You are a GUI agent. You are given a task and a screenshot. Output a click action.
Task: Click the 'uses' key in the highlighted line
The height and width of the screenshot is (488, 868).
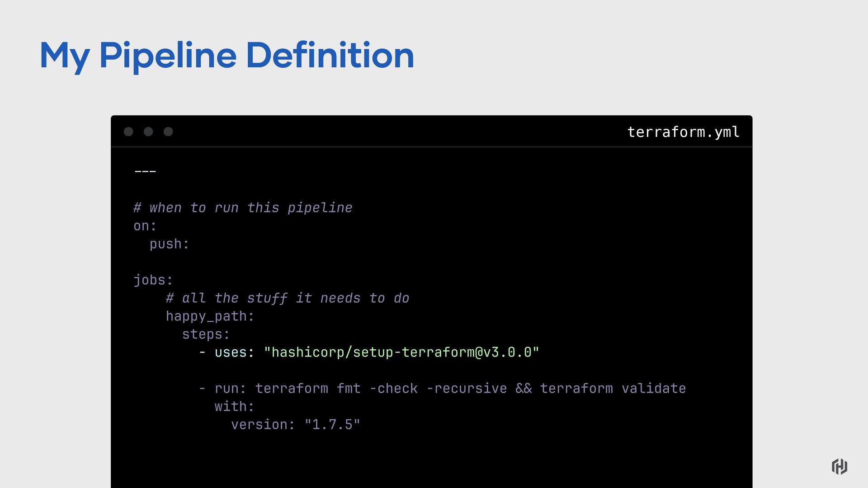point(231,352)
